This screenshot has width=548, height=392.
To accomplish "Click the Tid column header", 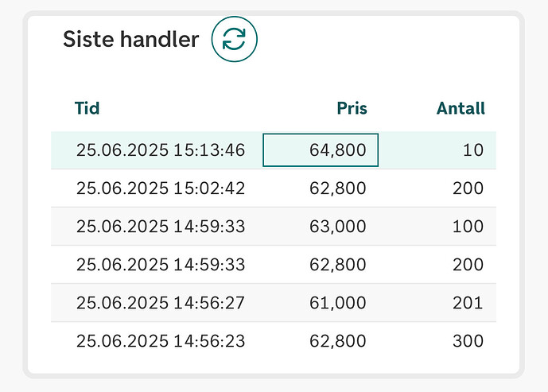I will pyautogui.click(x=87, y=108).
